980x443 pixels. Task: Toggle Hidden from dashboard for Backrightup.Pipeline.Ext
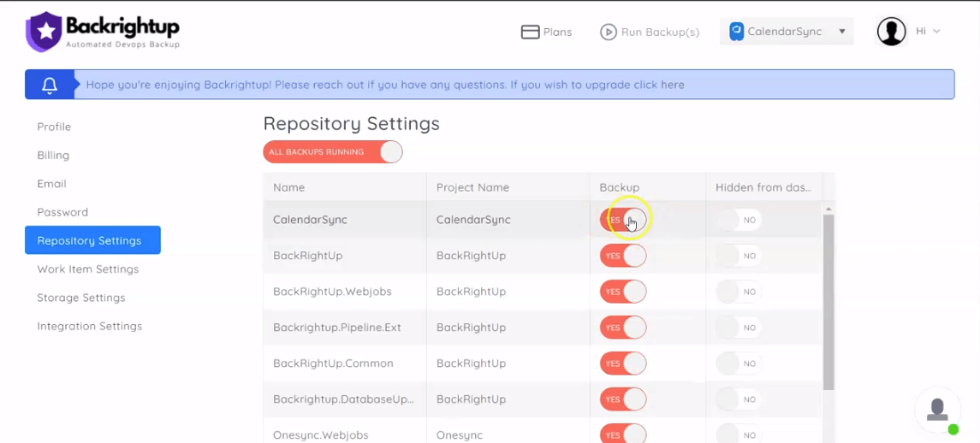coord(738,328)
